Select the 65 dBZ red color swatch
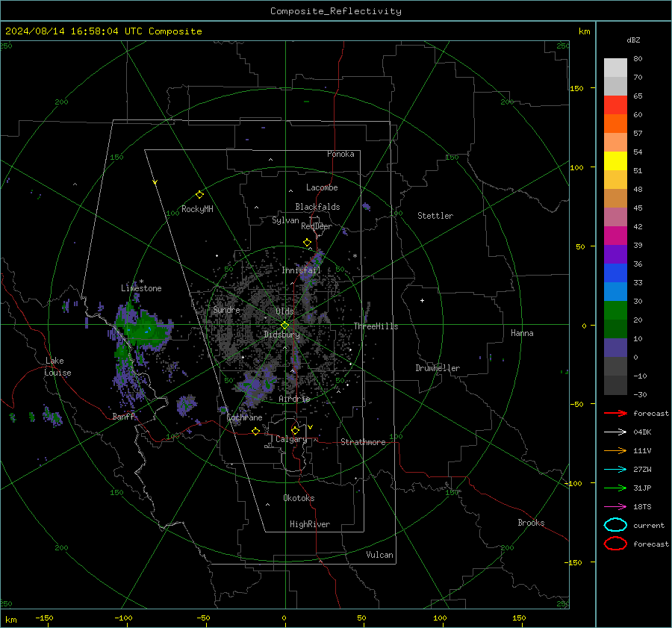The image size is (672, 628). click(x=615, y=105)
